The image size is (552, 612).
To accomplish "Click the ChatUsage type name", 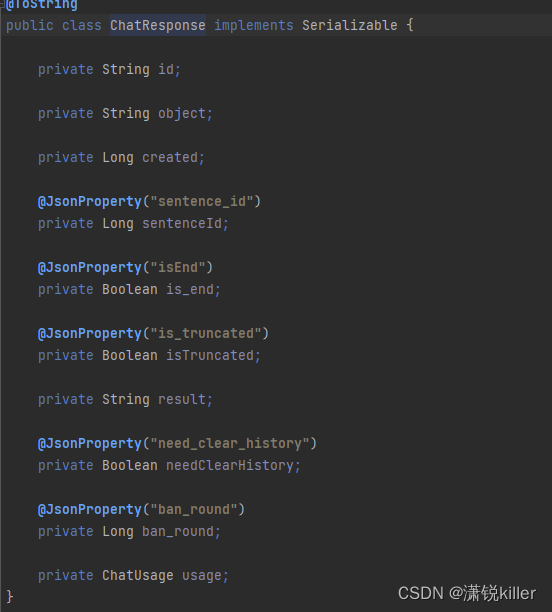I will pyautogui.click(x=138, y=576).
